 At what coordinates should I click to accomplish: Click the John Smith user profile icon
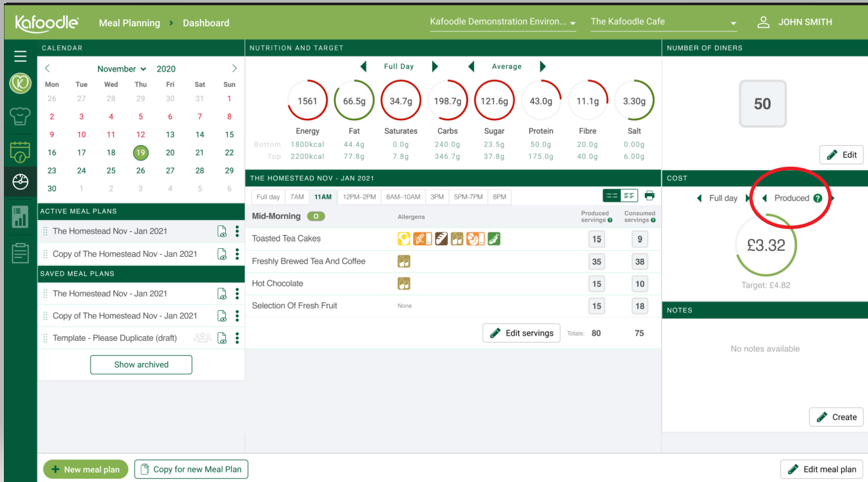[x=764, y=22]
